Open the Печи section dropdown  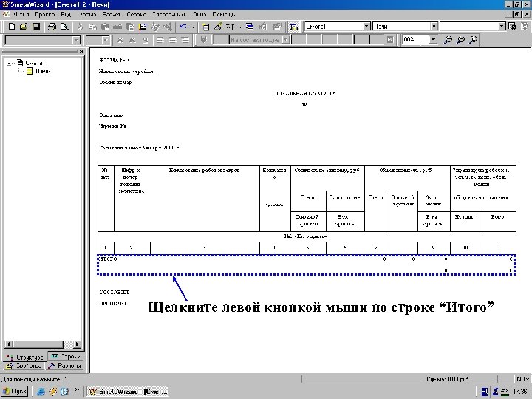point(432,27)
